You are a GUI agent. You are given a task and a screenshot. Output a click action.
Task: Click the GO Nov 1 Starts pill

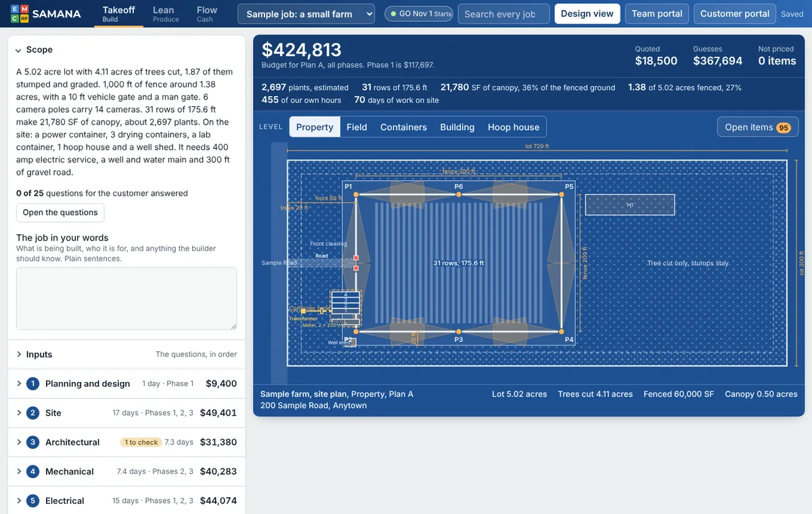click(419, 14)
